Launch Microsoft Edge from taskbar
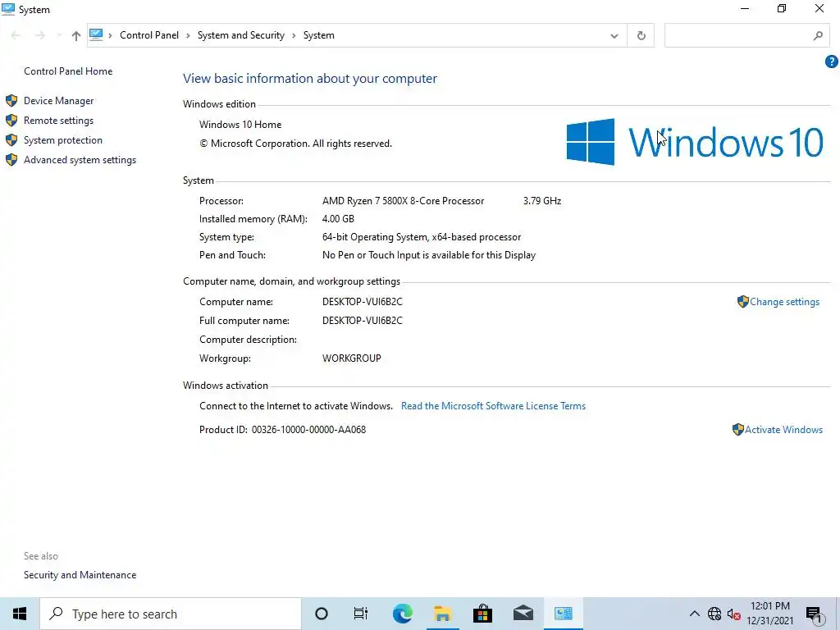 coord(402,614)
